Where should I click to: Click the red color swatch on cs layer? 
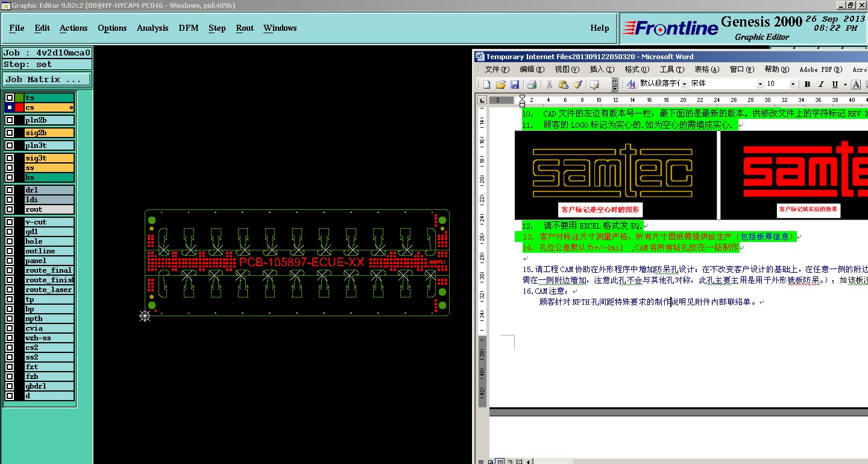pos(19,107)
